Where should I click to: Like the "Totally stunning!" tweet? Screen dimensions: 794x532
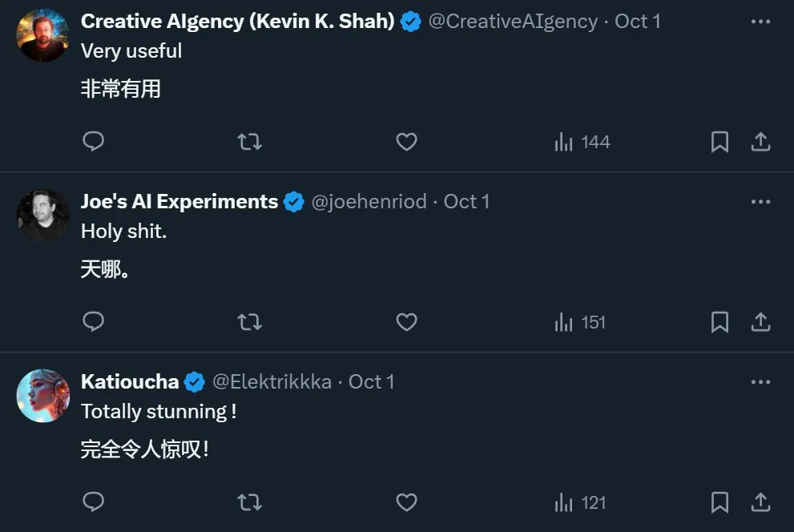(x=407, y=502)
